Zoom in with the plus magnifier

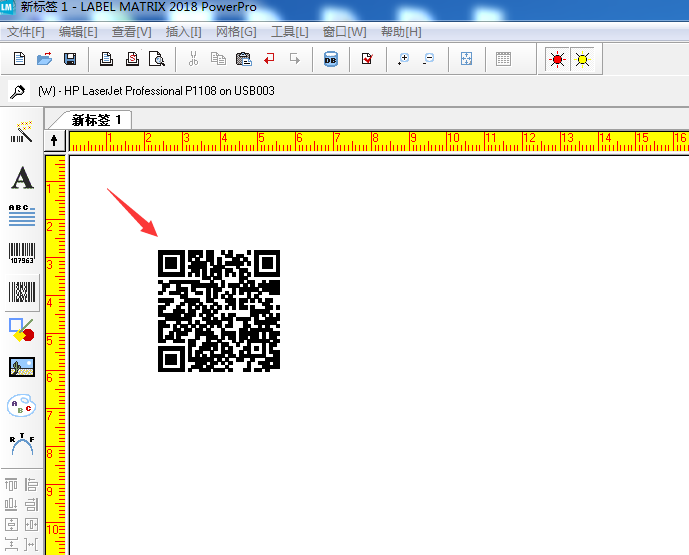pyautogui.click(x=403, y=58)
